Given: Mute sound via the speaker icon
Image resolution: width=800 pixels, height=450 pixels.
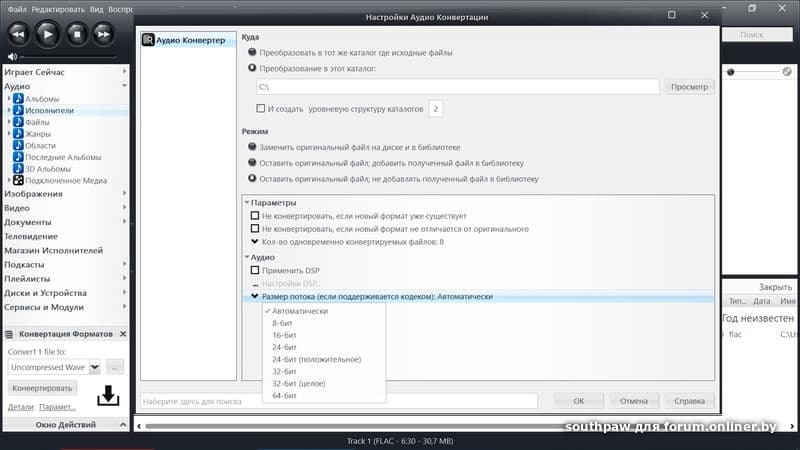Looking at the screenshot, I should tap(12, 57).
